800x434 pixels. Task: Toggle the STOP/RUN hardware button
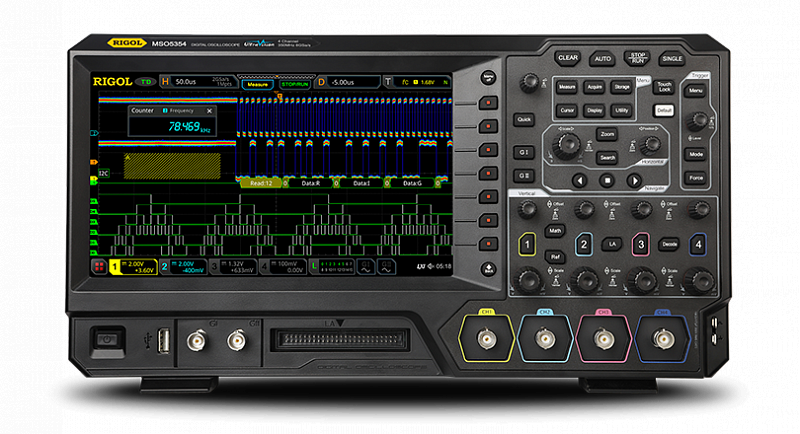[637, 58]
